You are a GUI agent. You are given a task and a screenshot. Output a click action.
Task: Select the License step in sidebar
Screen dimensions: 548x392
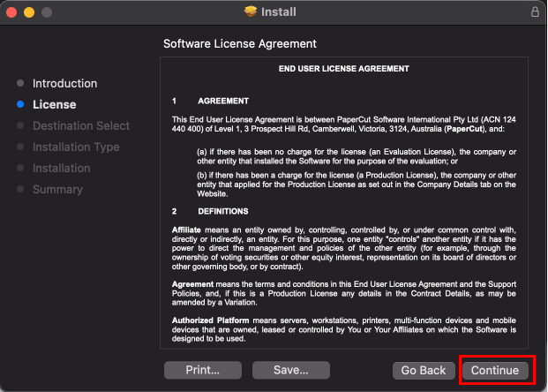54,104
